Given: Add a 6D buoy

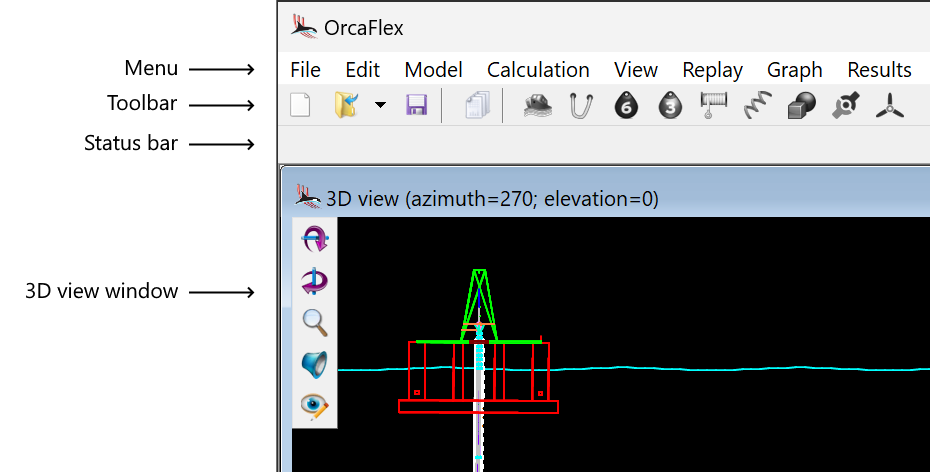Looking at the screenshot, I should [626, 105].
